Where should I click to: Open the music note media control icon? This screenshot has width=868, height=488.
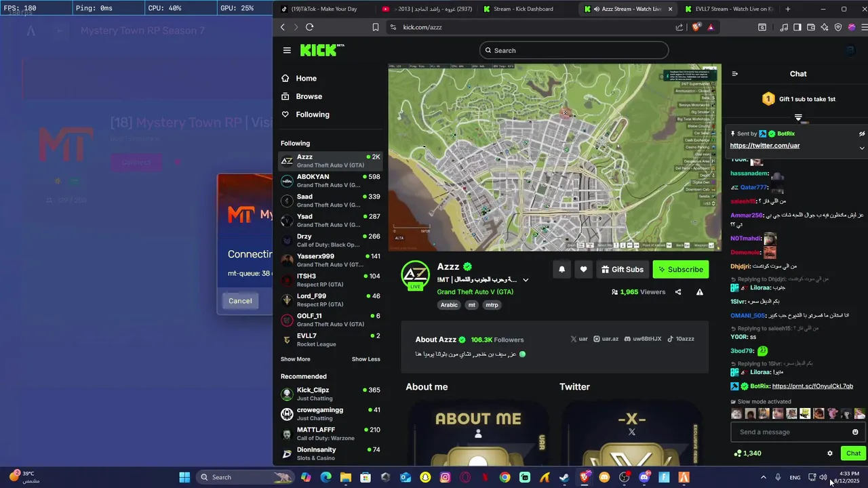coord(784,27)
